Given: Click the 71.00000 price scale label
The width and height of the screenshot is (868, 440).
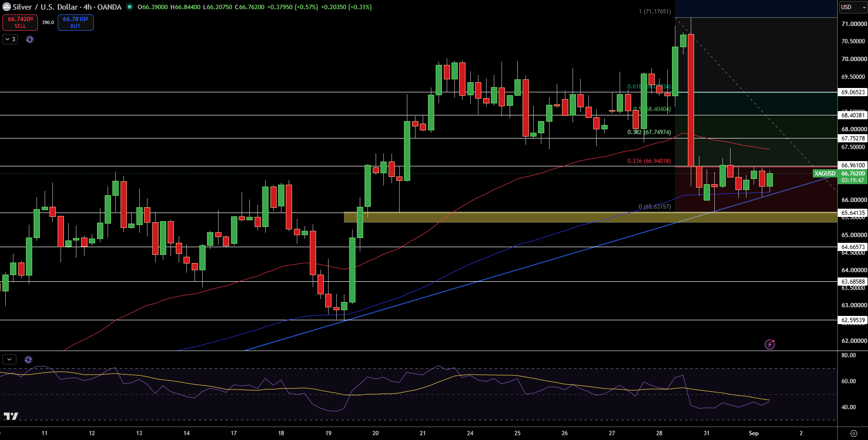Looking at the screenshot, I should point(854,24).
